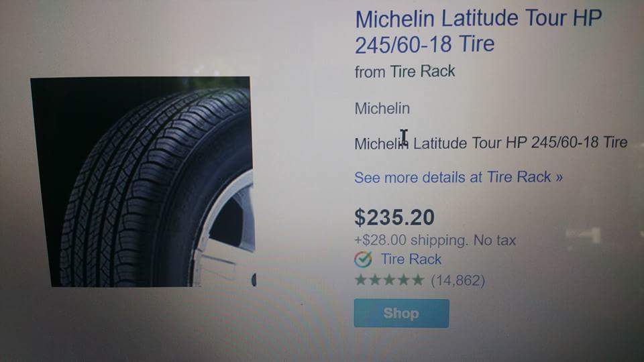Open See more details at Tire Rack link
This screenshot has height=362, width=644.
pyautogui.click(x=458, y=177)
